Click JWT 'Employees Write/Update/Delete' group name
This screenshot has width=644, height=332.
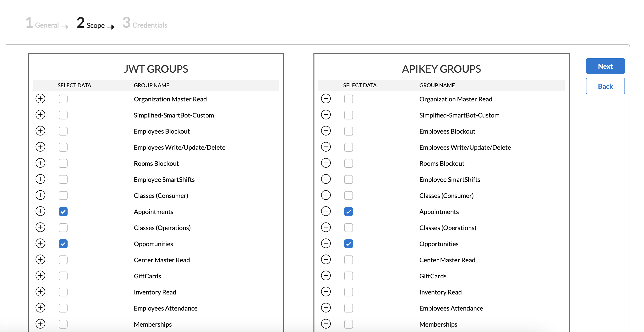pos(180,147)
